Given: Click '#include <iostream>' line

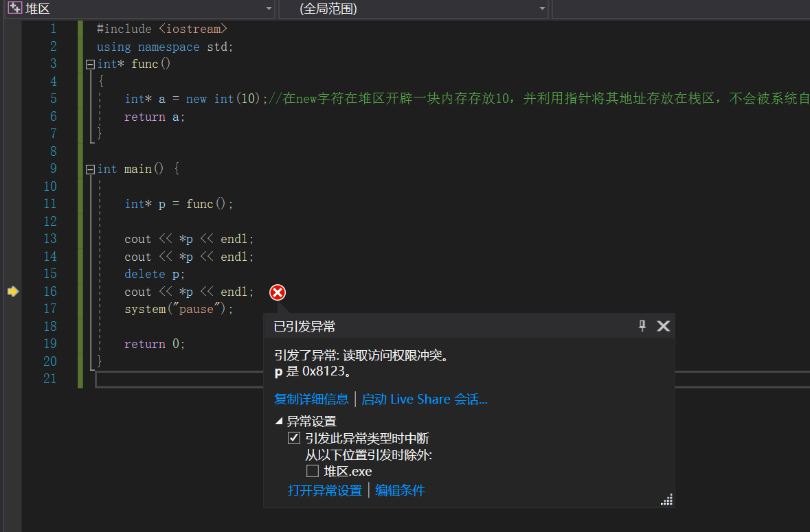Looking at the screenshot, I should point(161,29).
